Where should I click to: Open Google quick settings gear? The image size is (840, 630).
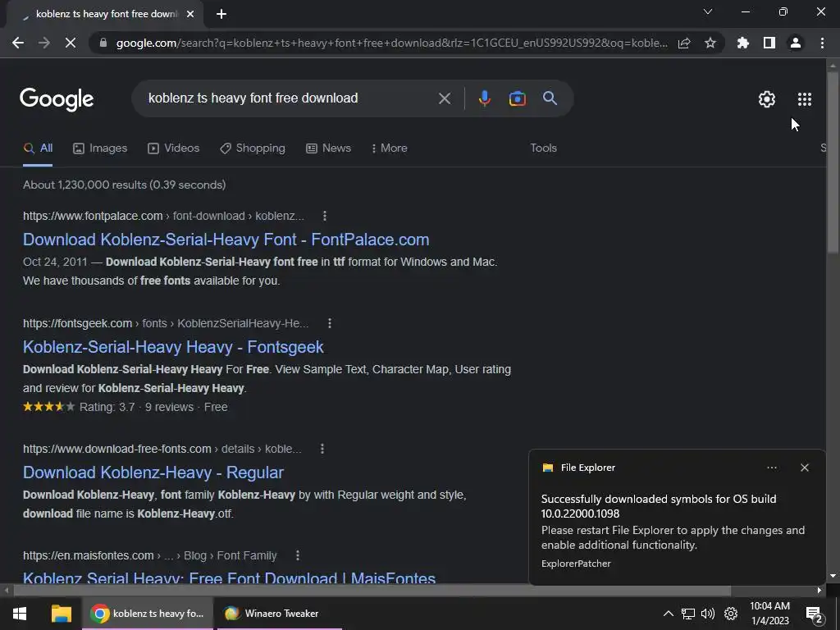point(767,99)
